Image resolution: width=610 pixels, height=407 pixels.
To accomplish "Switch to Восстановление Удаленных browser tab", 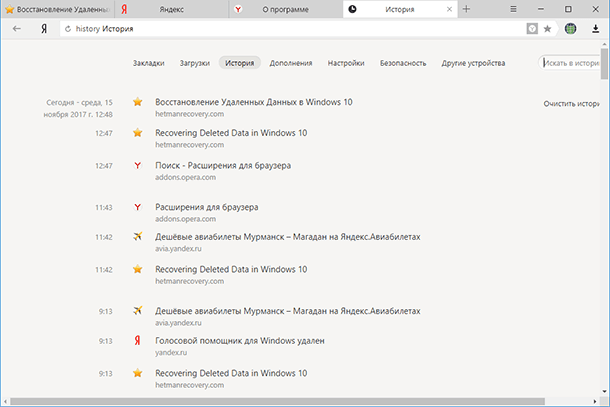I will (x=58, y=9).
